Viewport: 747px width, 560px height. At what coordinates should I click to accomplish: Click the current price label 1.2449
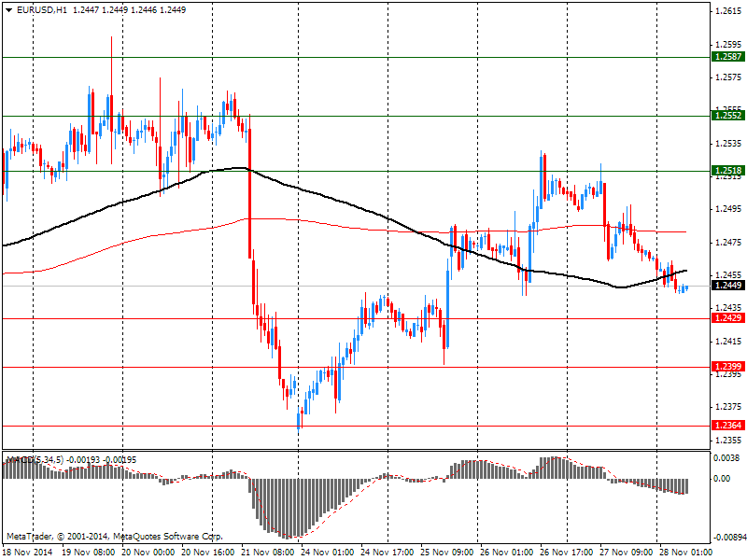coord(727,286)
